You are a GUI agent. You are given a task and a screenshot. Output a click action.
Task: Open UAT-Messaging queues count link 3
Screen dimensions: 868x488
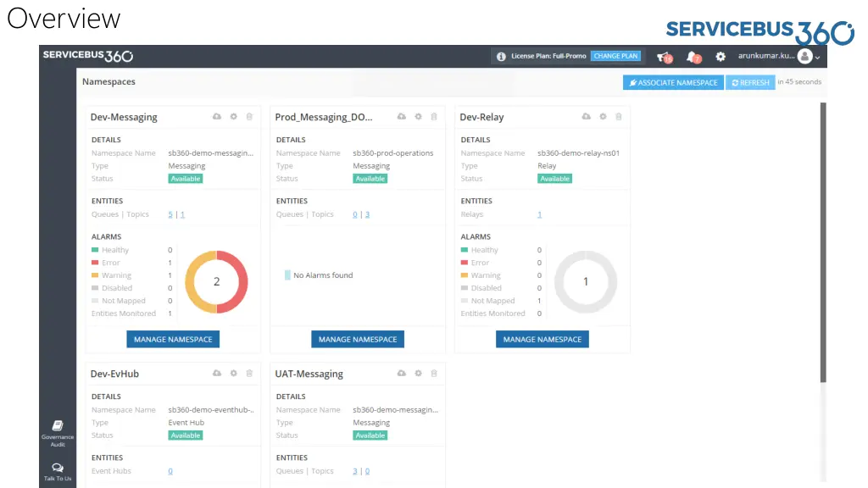[355, 471]
